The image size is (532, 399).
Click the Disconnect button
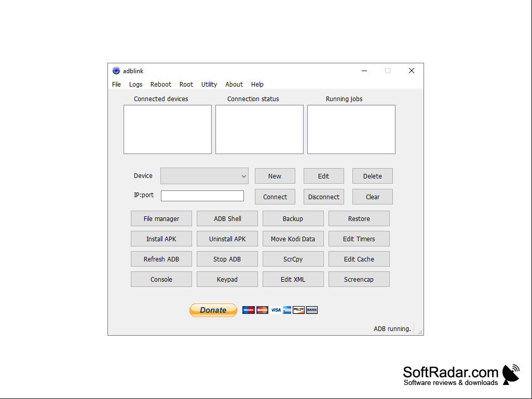(324, 197)
